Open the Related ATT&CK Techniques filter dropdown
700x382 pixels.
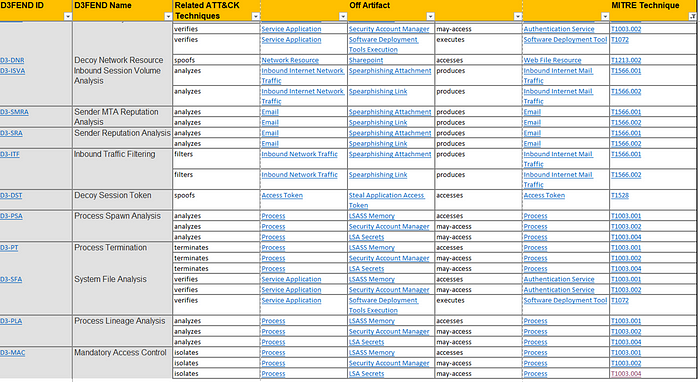[x=255, y=17]
